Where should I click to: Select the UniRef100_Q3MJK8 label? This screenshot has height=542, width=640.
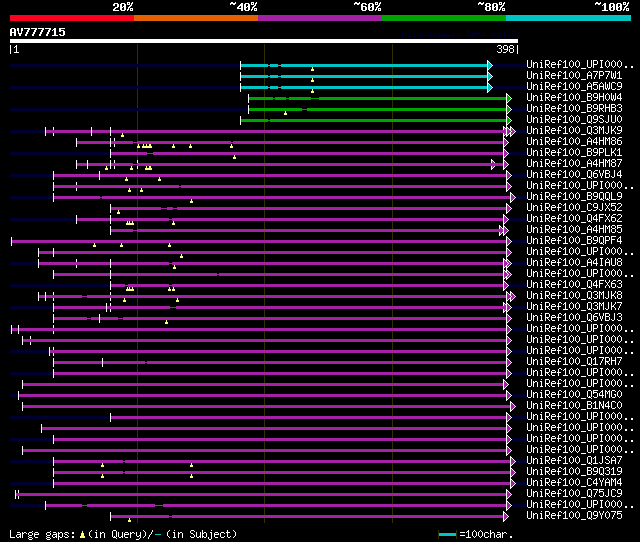pos(574,296)
